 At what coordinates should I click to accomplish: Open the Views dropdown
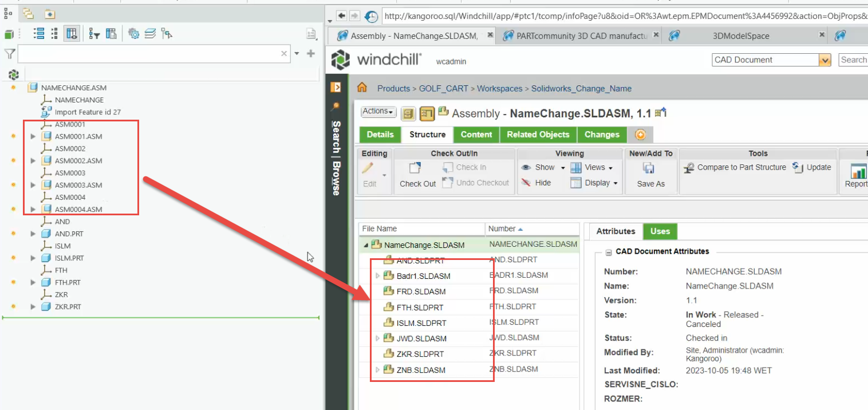coord(592,168)
